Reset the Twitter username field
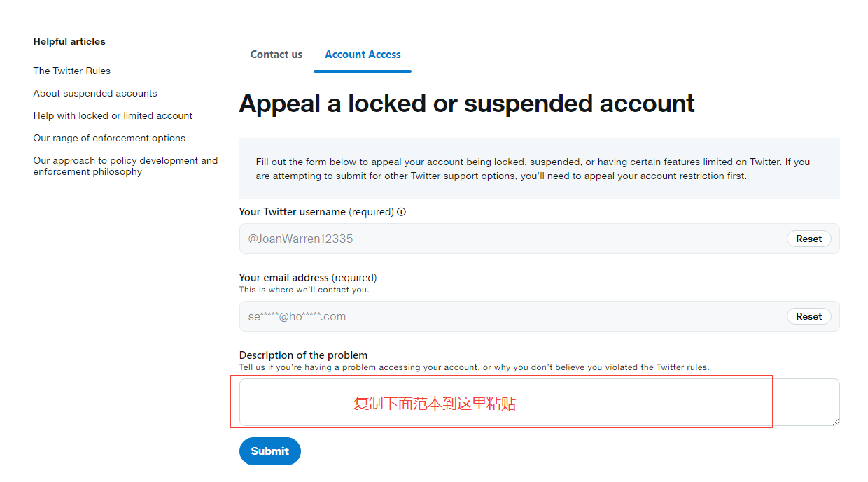This screenshot has height=482, width=868. click(808, 239)
